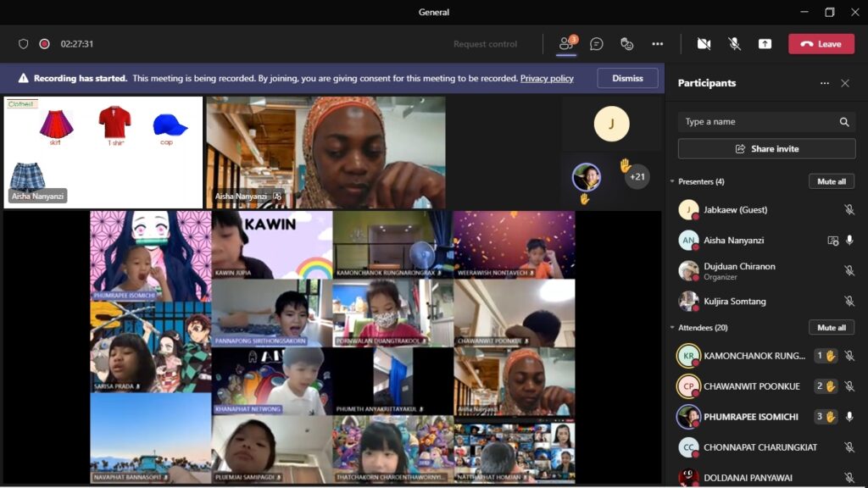Collapse the Attendees (20) section
This screenshot has width=868, height=488.
(672, 327)
